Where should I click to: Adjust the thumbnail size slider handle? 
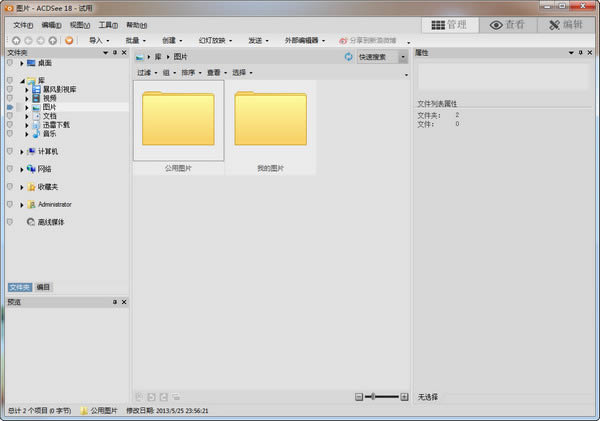(373, 397)
